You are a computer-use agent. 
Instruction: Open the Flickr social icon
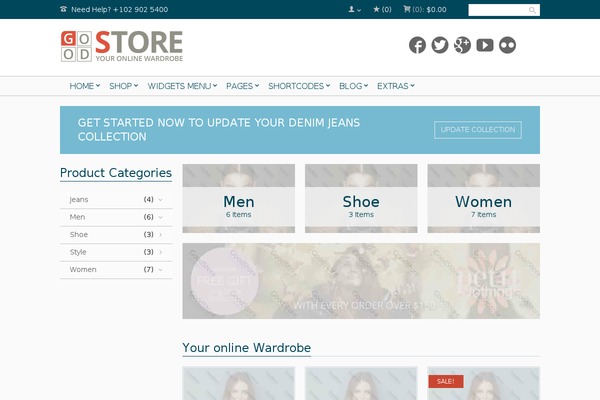[x=507, y=45]
